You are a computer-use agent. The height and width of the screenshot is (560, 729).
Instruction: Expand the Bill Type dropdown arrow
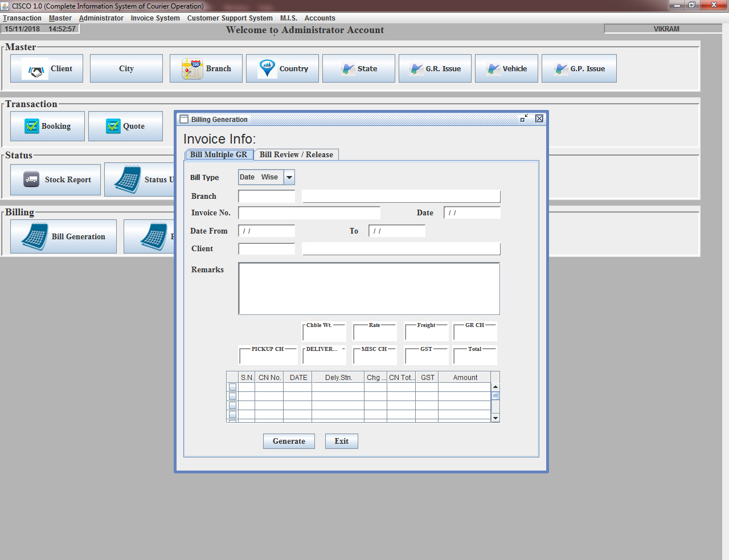[x=289, y=177]
